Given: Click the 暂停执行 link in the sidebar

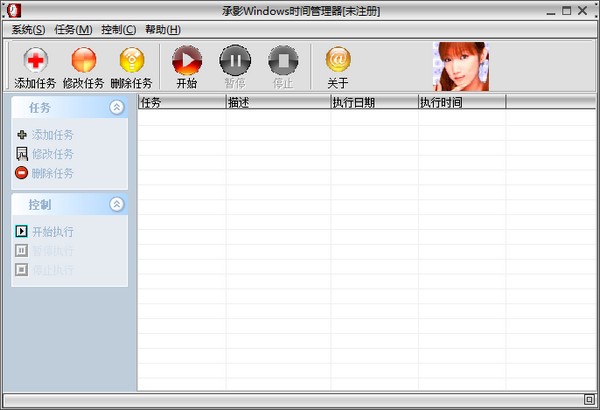Looking at the screenshot, I should click(x=52, y=251).
